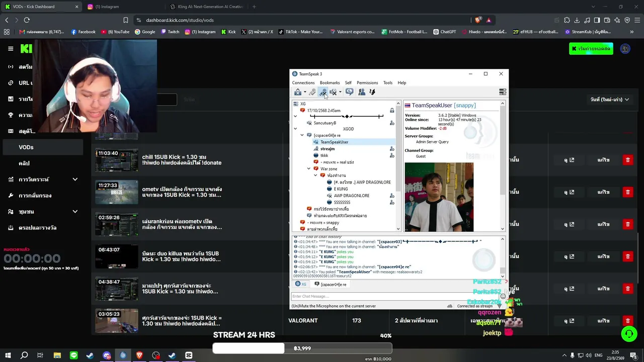Open the Permissions menu in TeamSpeak
The width and height of the screenshot is (644, 362).
coord(367,83)
